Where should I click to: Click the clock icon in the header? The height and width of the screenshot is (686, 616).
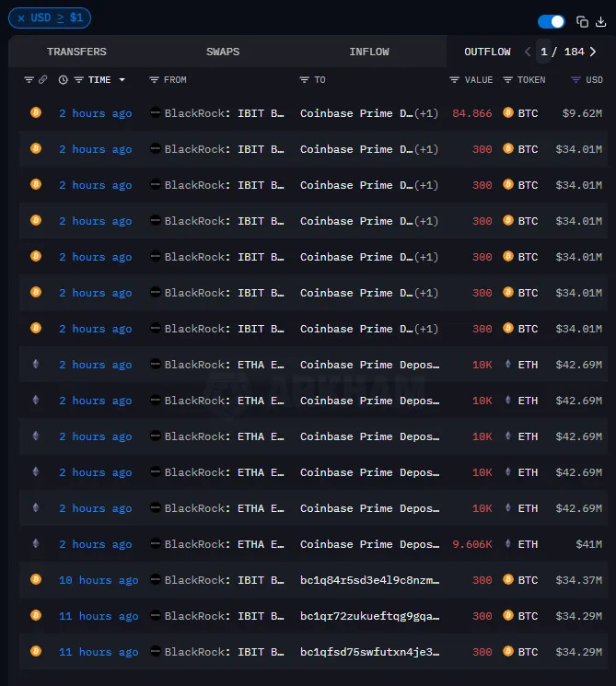[63, 80]
